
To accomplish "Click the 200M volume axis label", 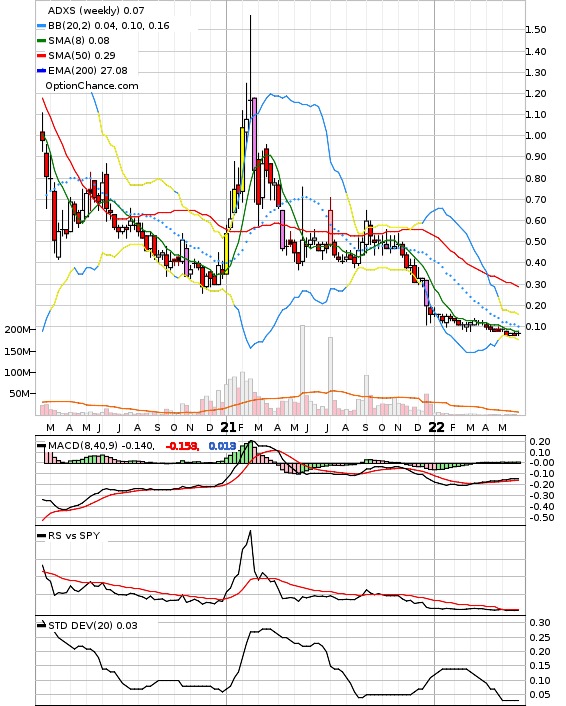I will click(17, 330).
